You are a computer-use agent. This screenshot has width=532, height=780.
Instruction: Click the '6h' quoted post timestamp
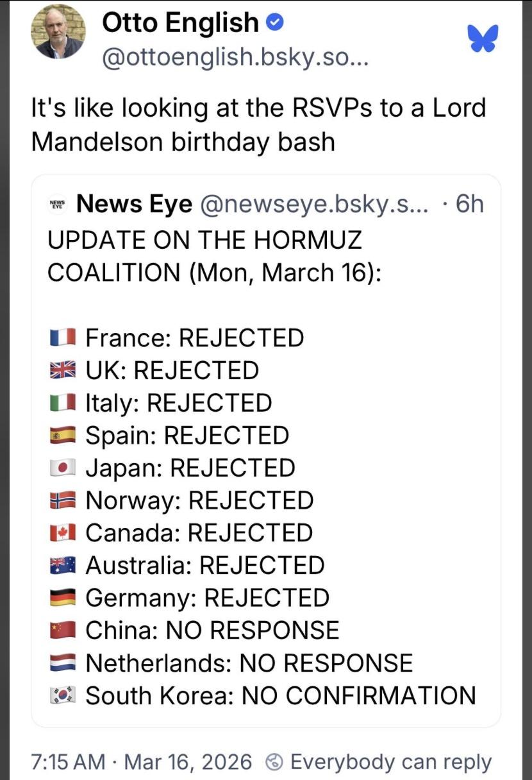(469, 205)
